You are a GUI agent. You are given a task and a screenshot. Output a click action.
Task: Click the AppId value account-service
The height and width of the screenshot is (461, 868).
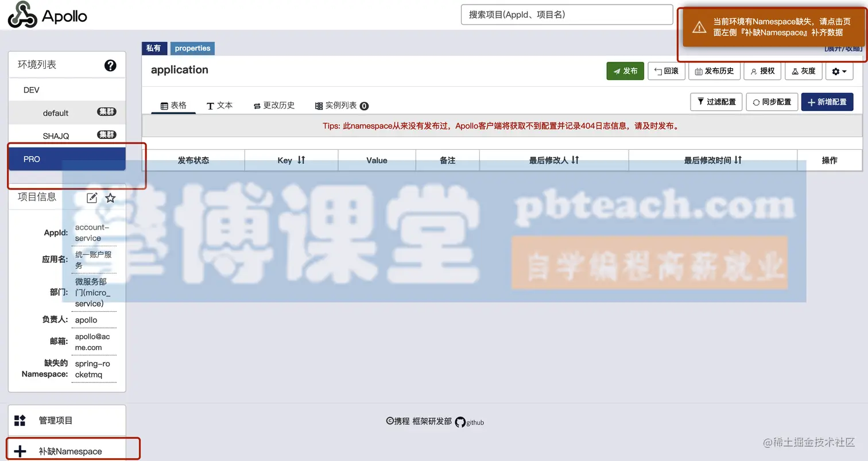click(92, 233)
